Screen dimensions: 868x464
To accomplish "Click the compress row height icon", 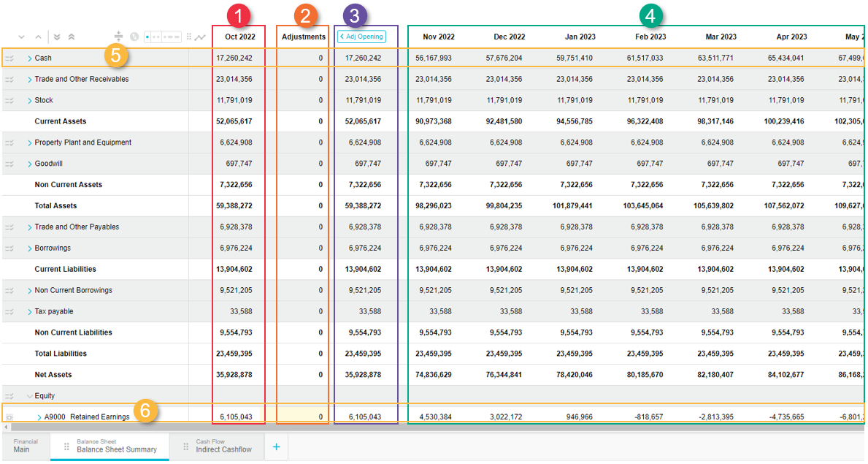I will [x=119, y=36].
